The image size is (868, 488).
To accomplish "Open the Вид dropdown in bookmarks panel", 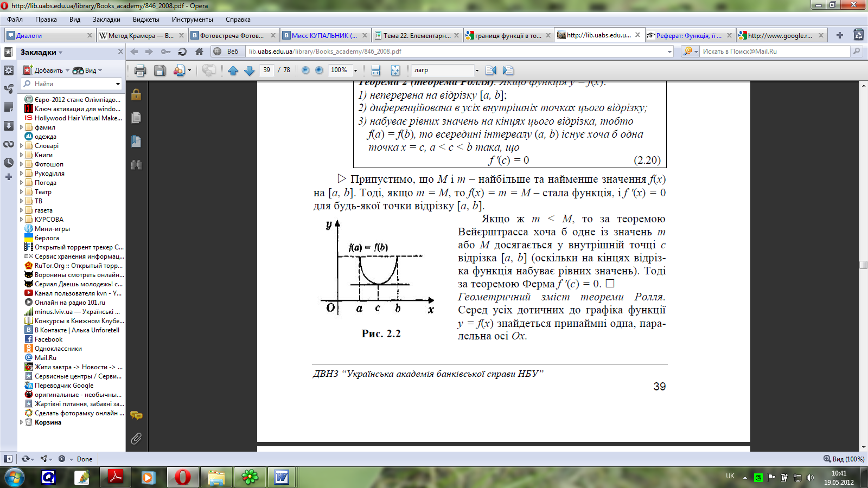I will coord(87,70).
